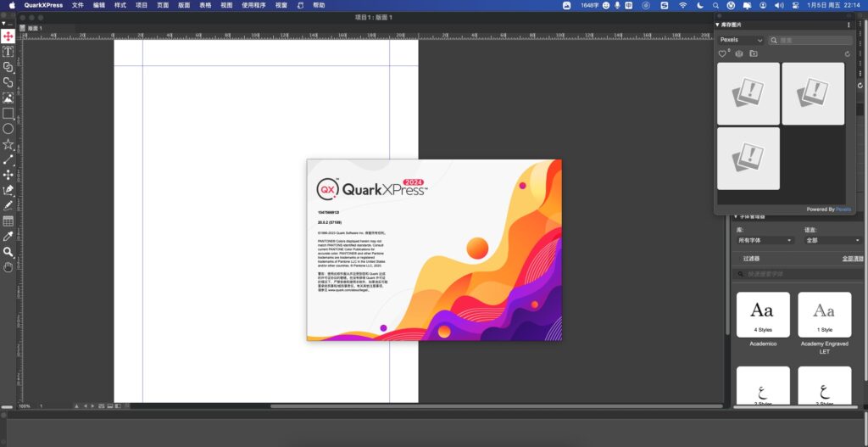Image resolution: width=868 pixels, height=447 pixels.
Task: Click the Wi-Fi icon in menu bar
Action: click(x=683, y=5)
